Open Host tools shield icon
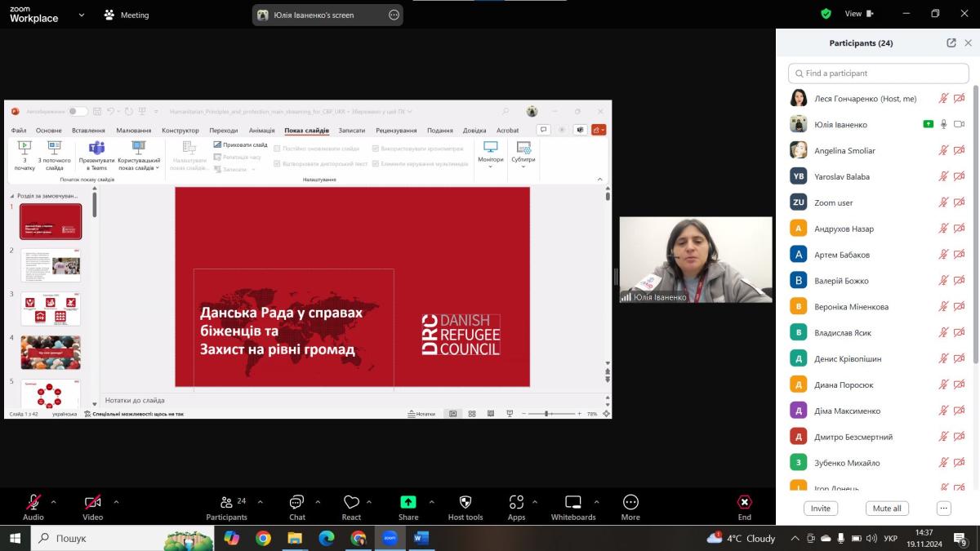This screenshot has width=980, height=551. (x=465, y=502)
